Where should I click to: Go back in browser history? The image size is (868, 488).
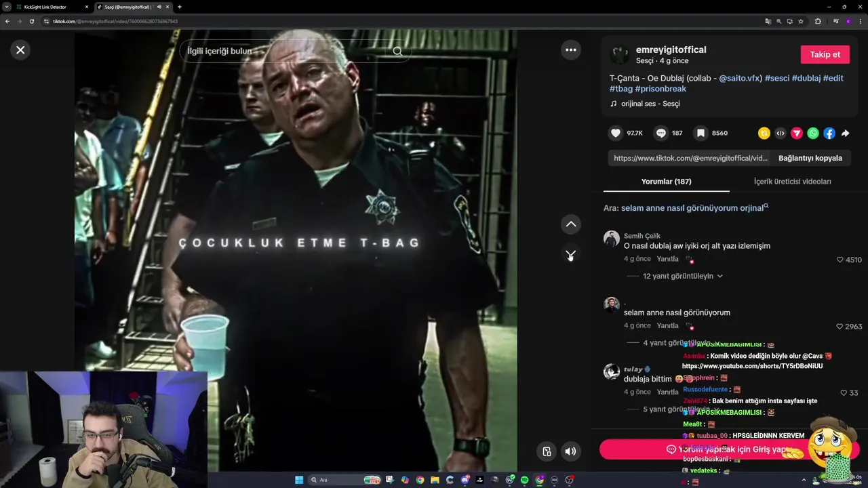click(x=7, y=21)
